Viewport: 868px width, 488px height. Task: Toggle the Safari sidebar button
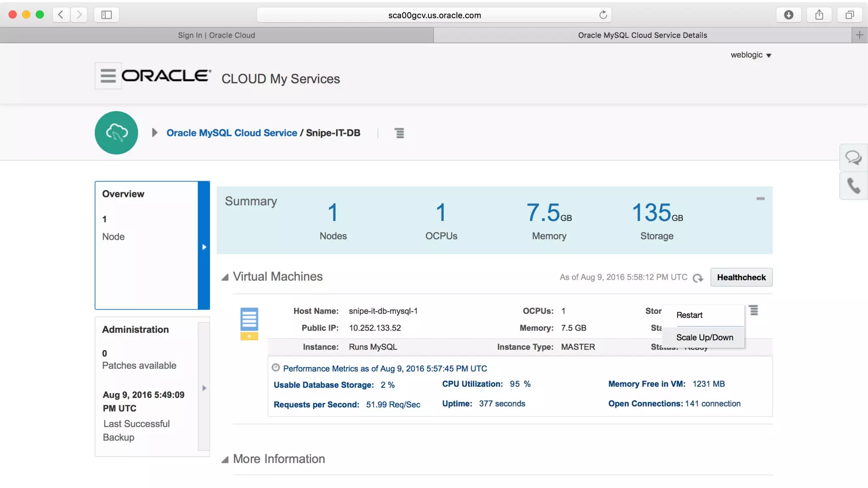pyautogui.click(x=106, y=15)
